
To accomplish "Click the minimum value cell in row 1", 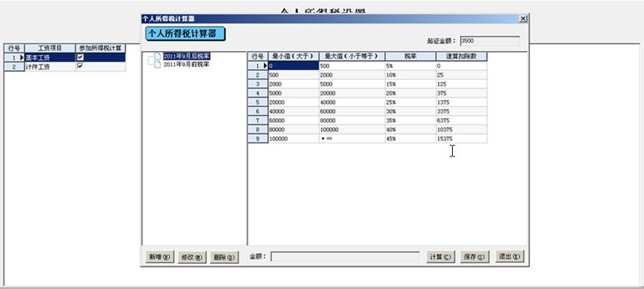I will tap(293, 66).
